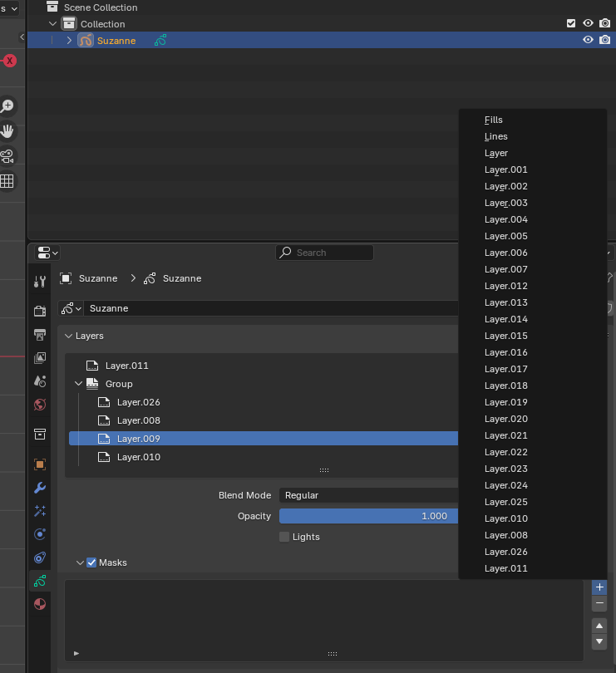The image size is (616, 673).
Task: Add a new mask layer with plus
Action: pyautogui.click(x=599, y=587)
